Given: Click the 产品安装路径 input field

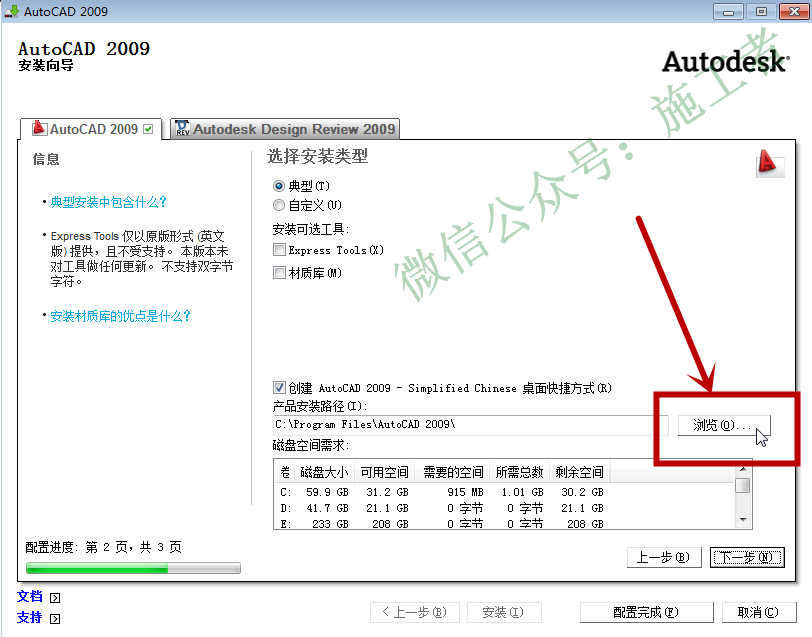Looking at the screenshot, I should point(470,425).
